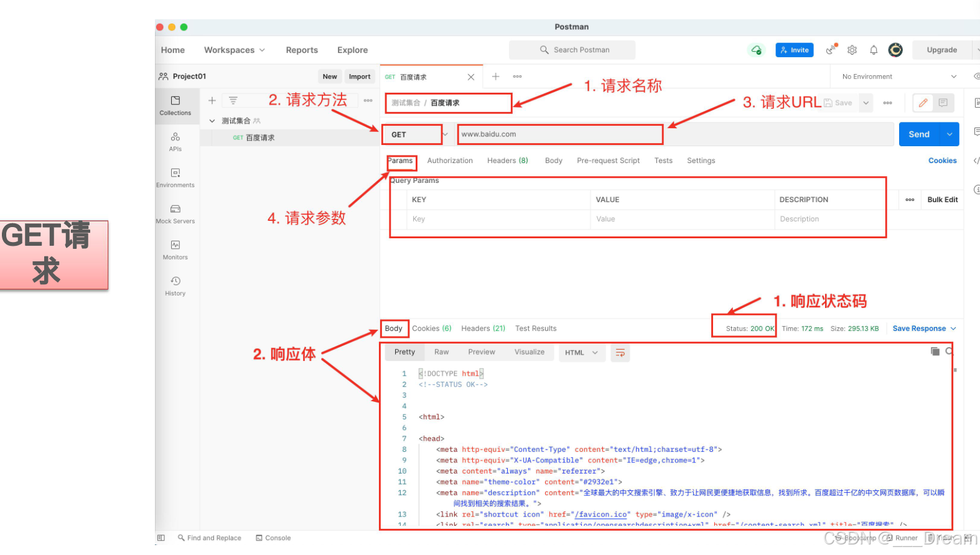
Task: Switch response view to Visualize
Action: pyautogui.click(x=530, y=352)
